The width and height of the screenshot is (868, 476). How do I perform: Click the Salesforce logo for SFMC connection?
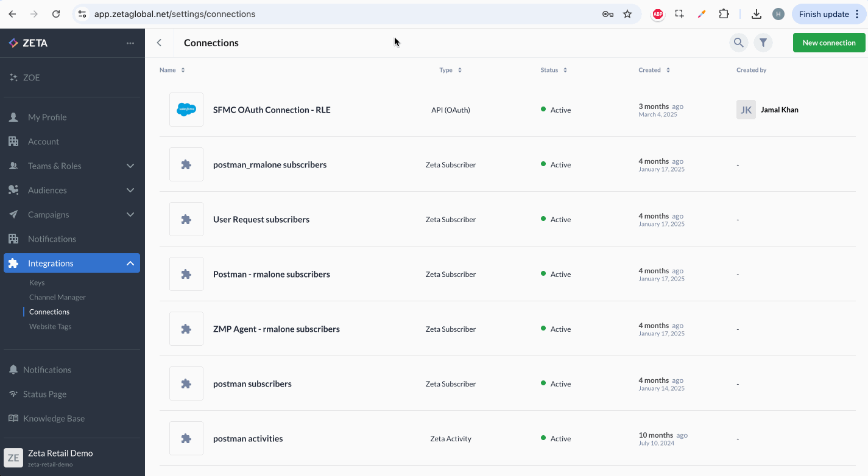tap(186, 110)
